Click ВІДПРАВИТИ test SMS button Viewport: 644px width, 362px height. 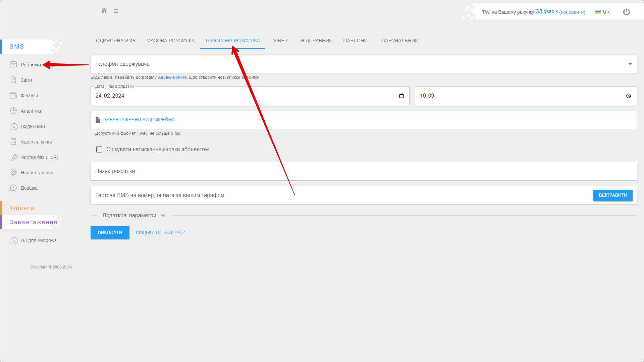click(x=612, y=195)
